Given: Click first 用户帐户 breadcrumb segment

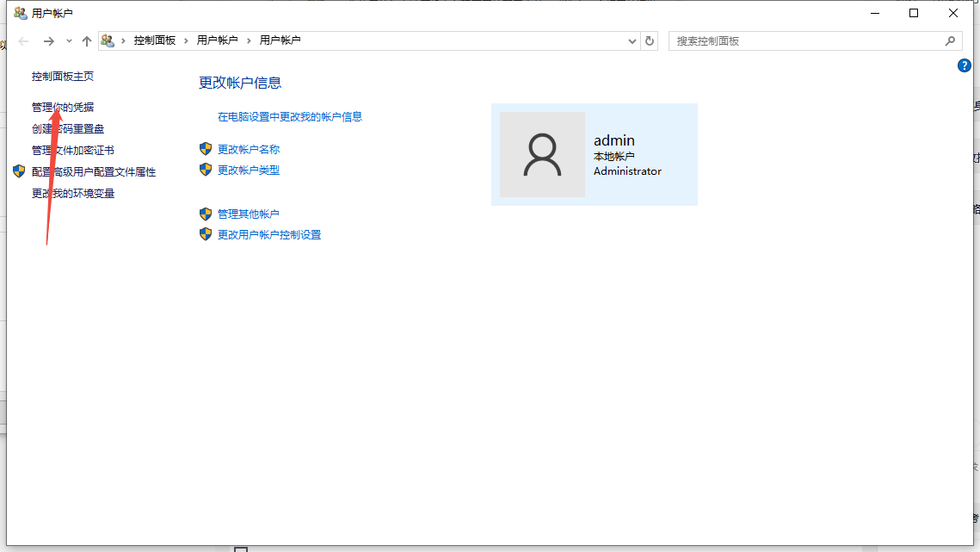Looking at the screenshot, I should [x=217, y=40].
